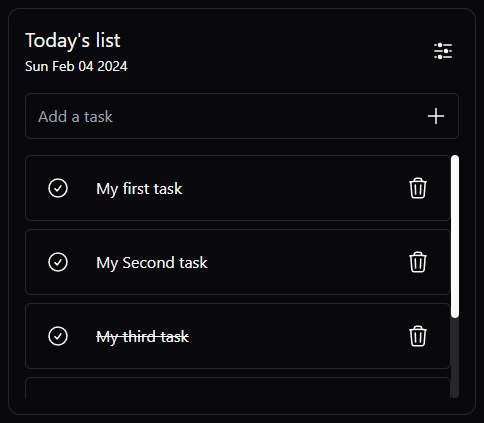The width and height of the screenshot is (484, 423).
Task: Delete 'My first task' with trash icon
Action: pos(418,188)
